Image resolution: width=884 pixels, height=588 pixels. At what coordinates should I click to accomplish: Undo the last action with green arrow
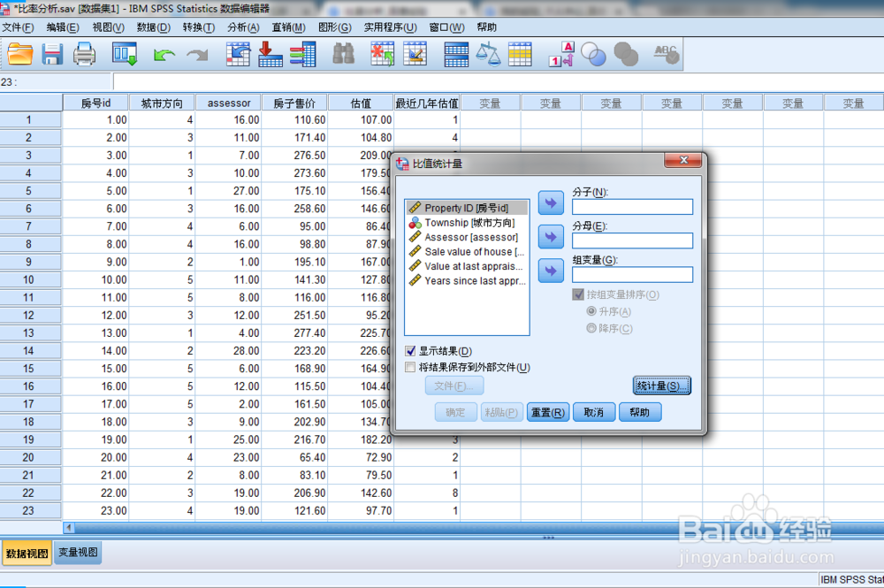pyautogui.click(x=164, y=55)
